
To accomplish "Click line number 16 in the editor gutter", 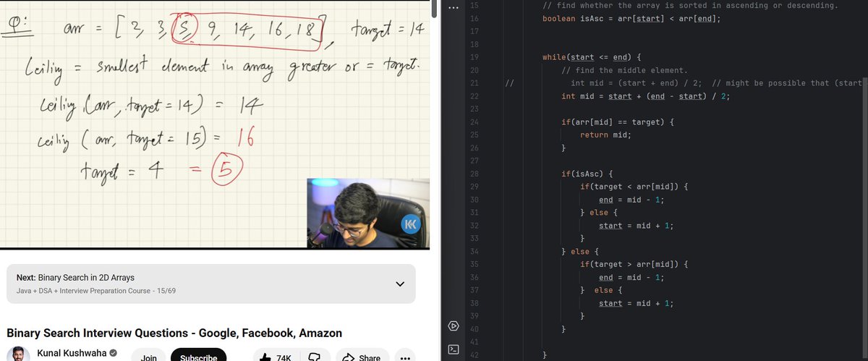I will [x=474, y=18].
